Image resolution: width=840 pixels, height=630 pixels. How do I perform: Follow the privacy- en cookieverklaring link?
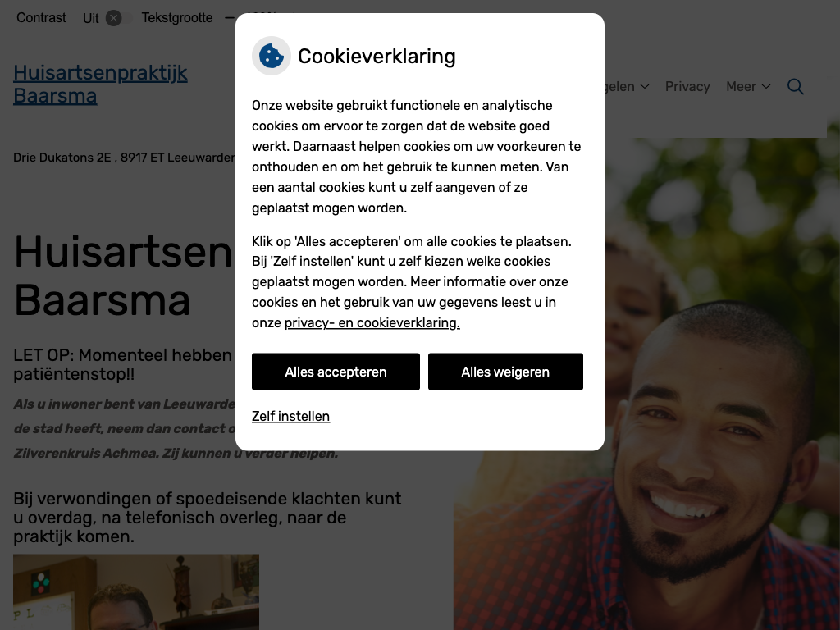click(372, 322)
